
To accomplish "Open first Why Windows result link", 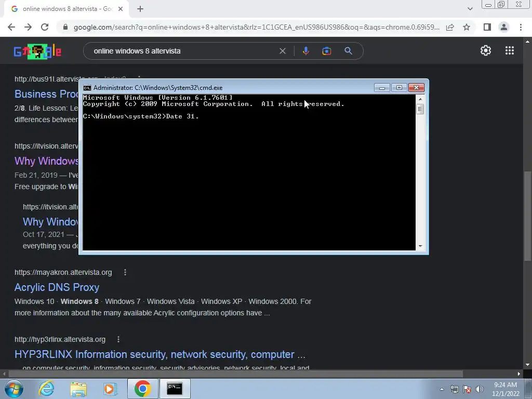I will tap(46, 161).
